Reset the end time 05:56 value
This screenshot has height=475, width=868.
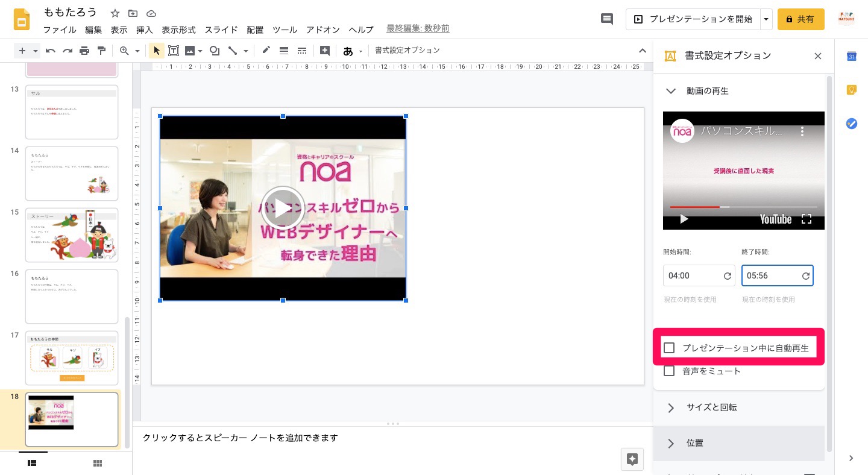point(806,276)
